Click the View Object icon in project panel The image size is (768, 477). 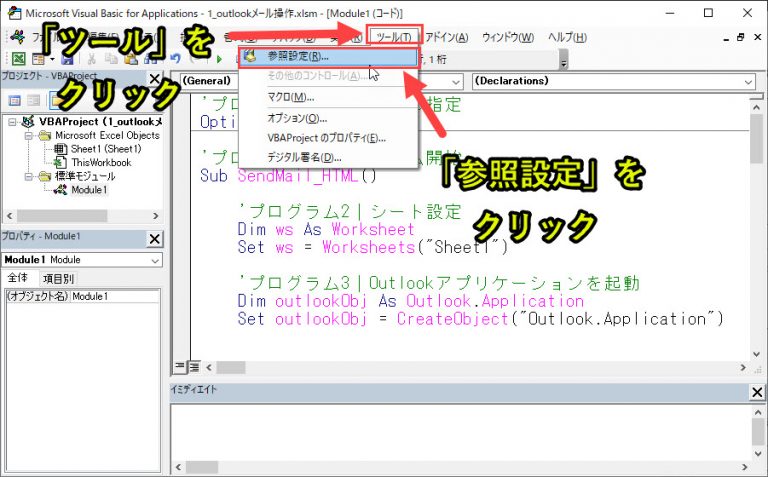click(36, 100)
